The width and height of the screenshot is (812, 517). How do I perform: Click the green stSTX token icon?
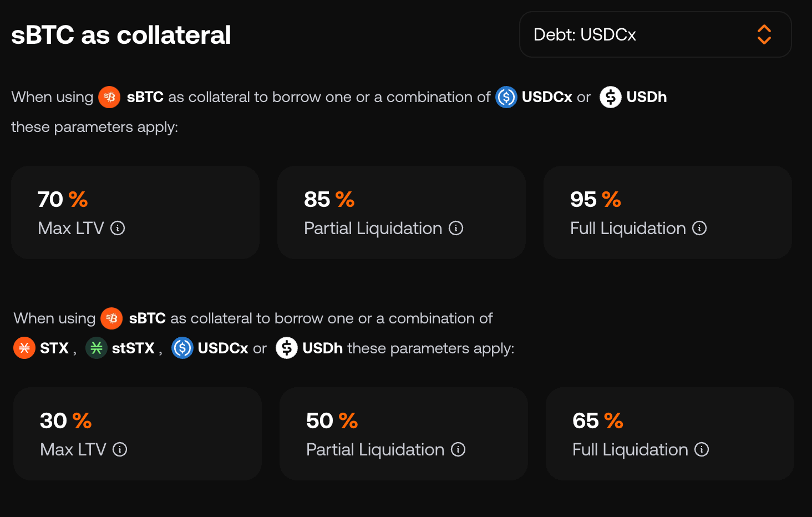(97, 348)
